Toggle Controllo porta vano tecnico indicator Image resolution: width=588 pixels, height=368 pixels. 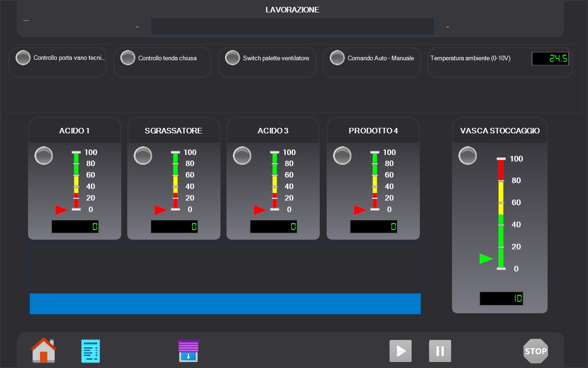click(x=23, y=58)
